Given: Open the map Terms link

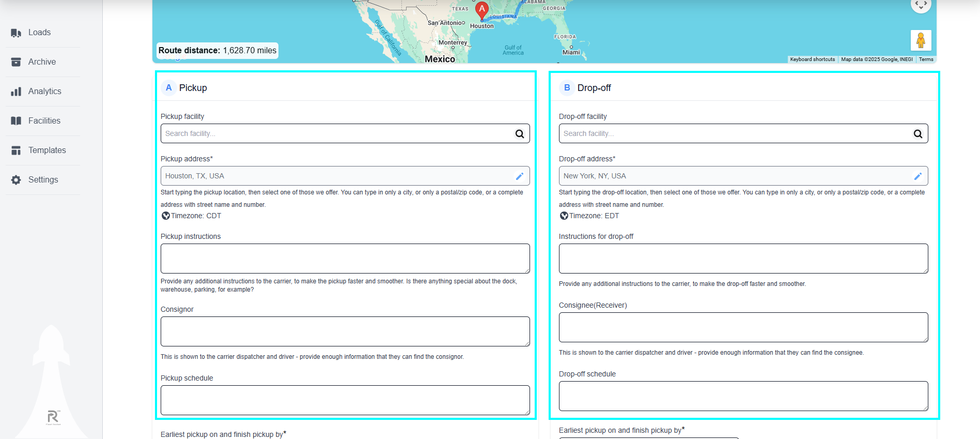Looking at the screenshot, I should [926, 59].
